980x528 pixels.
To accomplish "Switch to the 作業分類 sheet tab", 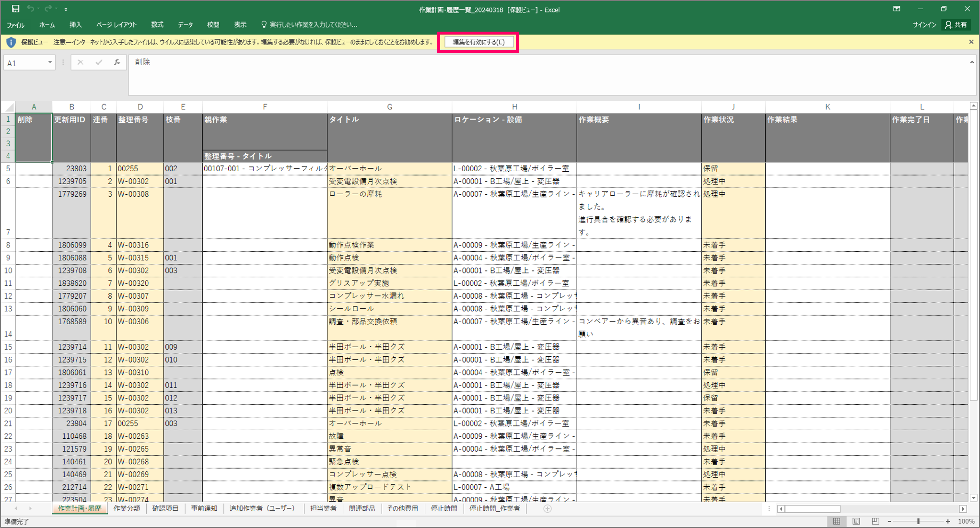I will 127,508.
